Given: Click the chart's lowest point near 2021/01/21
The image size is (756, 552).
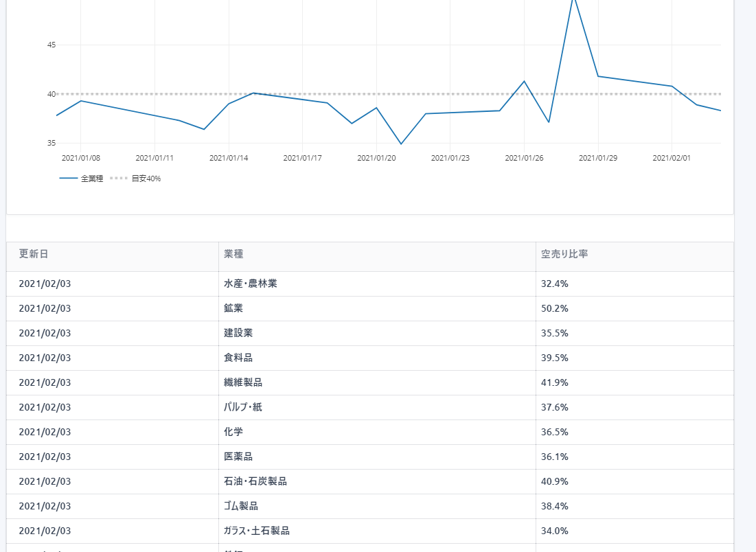Looking at the screenshot, I should pyautogui.click(x=401, y=143).
